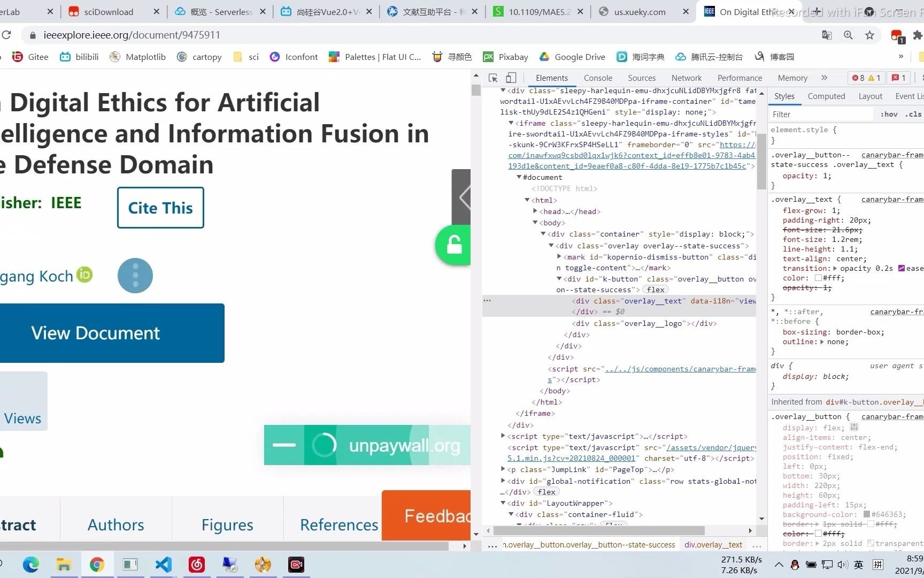Screen dimensions: 924x578
Task: Follow the canarybar-frame script src link
Action: click(x=680, y=369)
